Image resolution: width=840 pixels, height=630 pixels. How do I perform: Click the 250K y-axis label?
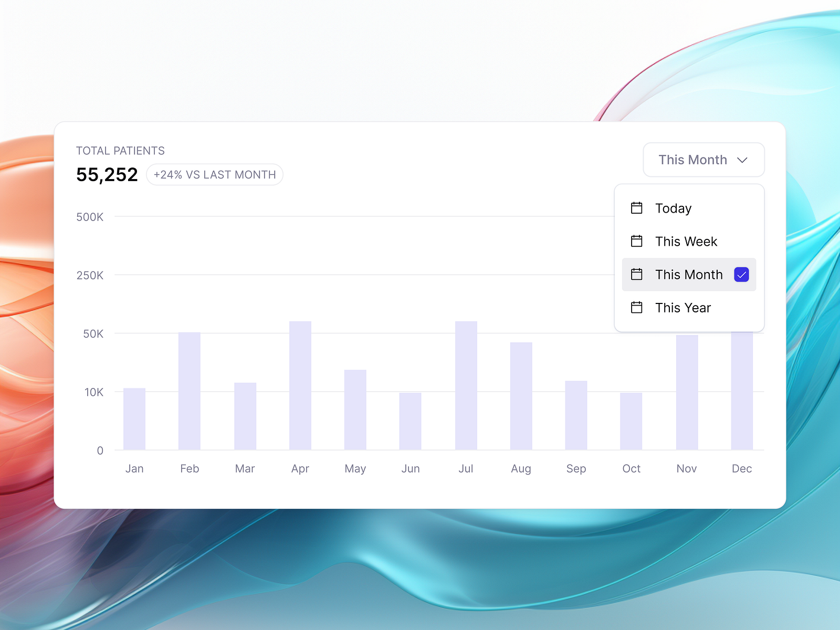pyautogui.click(x=90, y=276)
